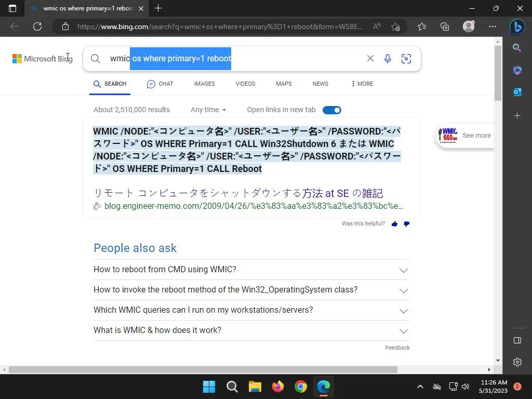Add this page to favorites

pos(395,26)
